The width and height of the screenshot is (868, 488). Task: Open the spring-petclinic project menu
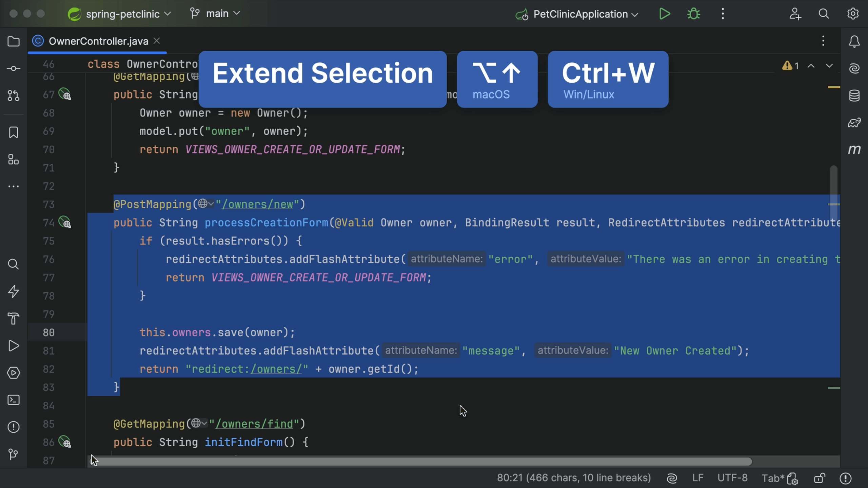click(119, 14)
